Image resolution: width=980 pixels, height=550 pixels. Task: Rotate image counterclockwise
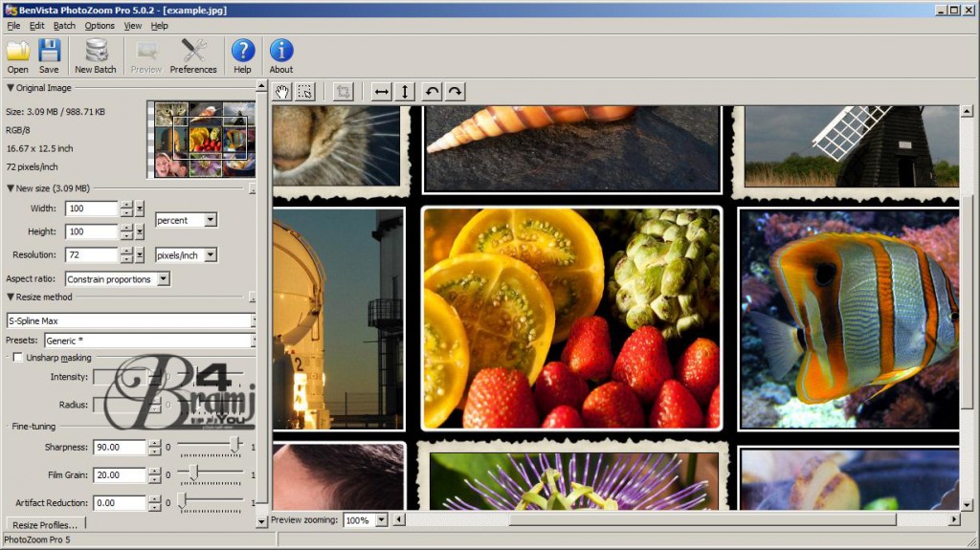tap(432, 92)
